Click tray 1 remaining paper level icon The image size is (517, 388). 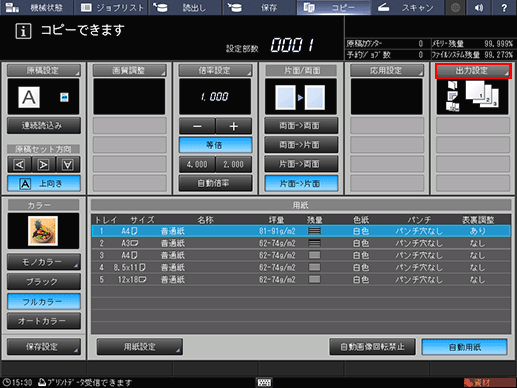point(314,231)
